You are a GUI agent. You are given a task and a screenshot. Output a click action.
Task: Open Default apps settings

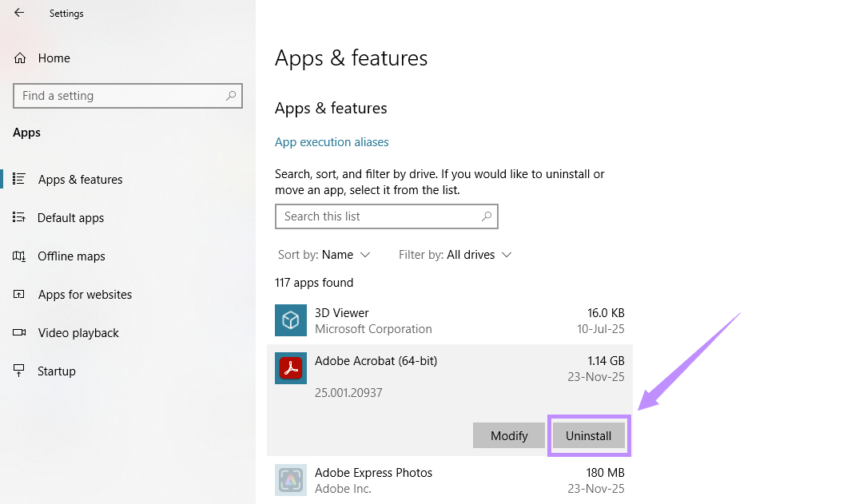(70, 217)
